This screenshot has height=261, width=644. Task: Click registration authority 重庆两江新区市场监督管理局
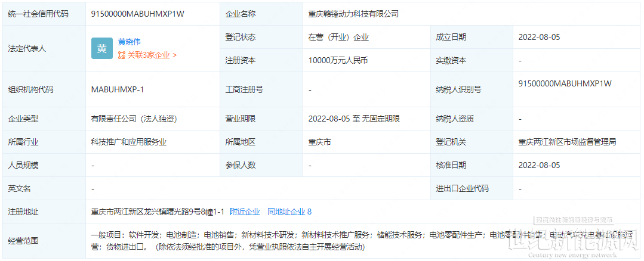pyautogui.click(x=567, y=142)
